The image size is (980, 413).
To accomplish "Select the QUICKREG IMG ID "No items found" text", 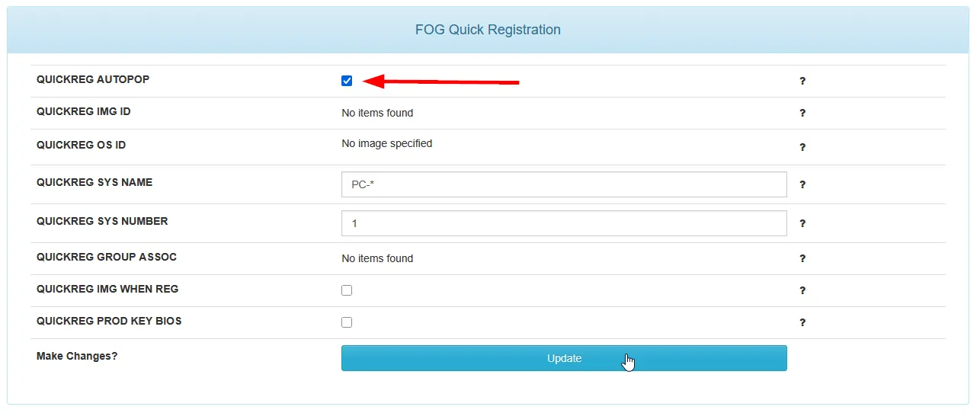I will pyautogui.click(x=377, y=113).
